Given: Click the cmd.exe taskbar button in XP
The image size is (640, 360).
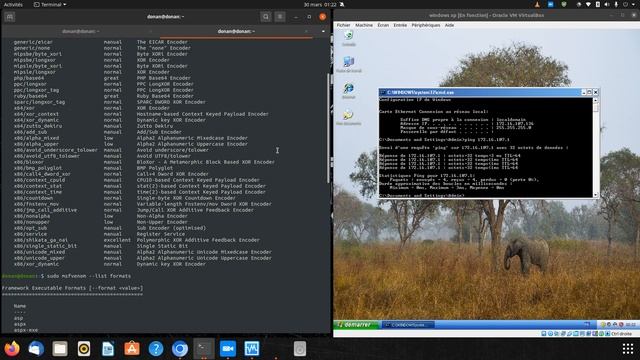Looking at the screenshot, I should pos(408,325).
